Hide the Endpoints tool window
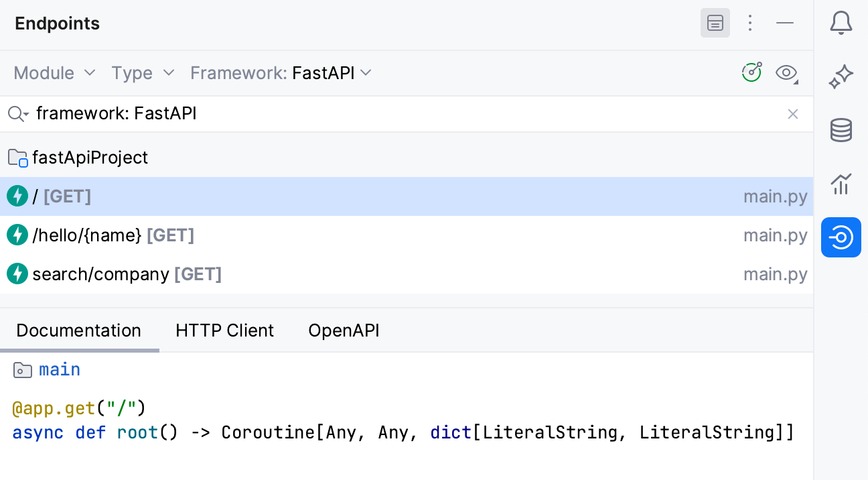 tap(785, 23)
